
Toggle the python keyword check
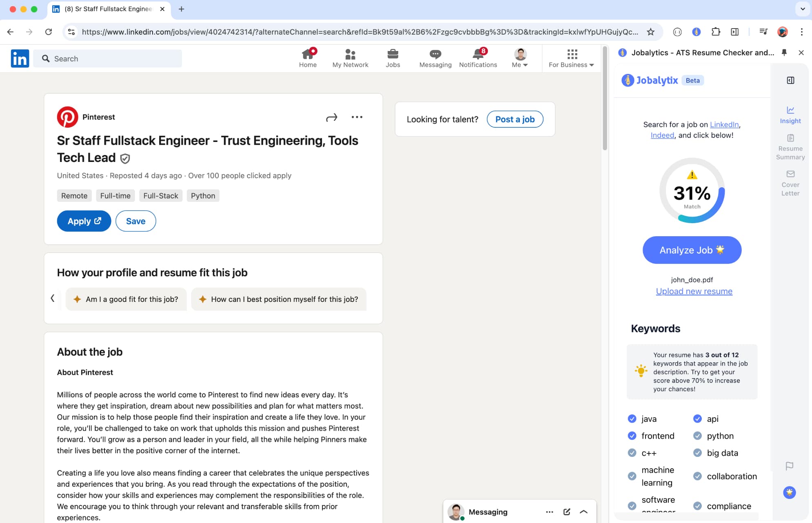tap(698, 436)
